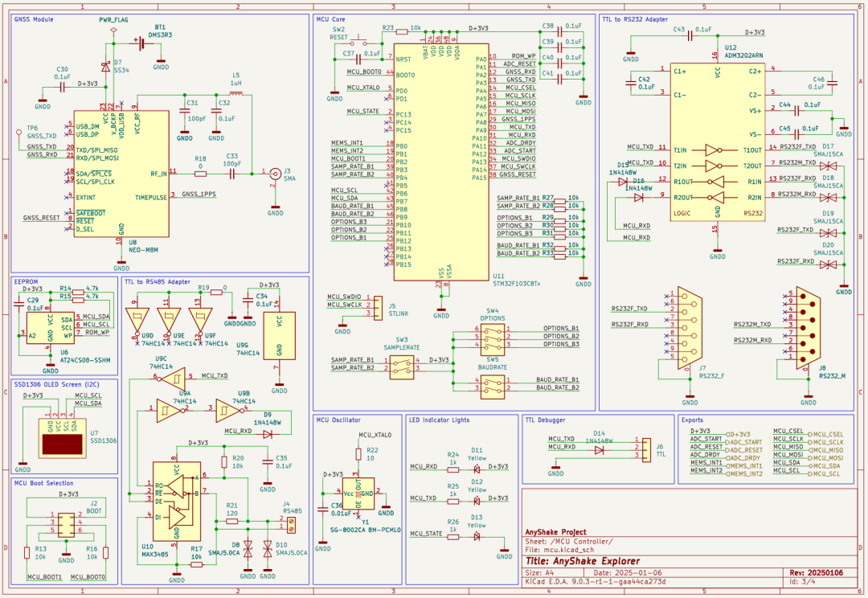Image resolution: width=868 pixels, height=598 pixels.
Task: Select the SMA antenna connector J3
Action: point(275,174)
